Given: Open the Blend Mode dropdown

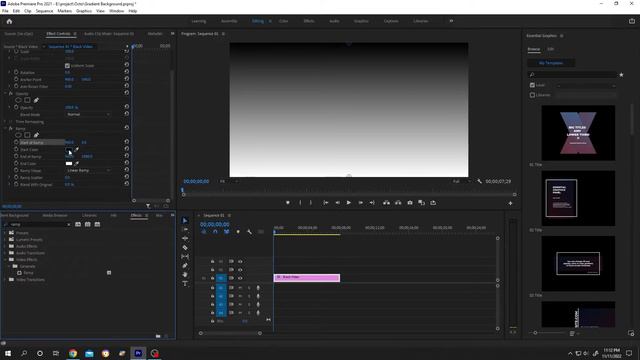Looking at the screenshot, I should 88,114.
